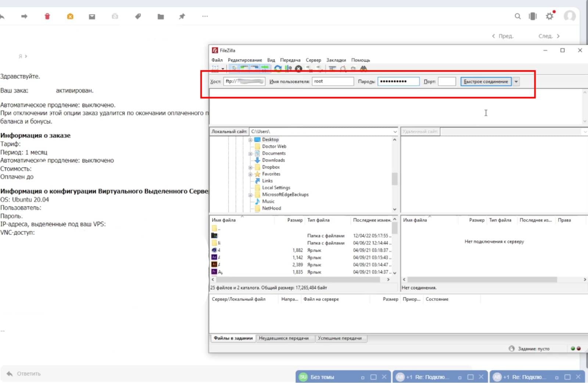Open the Вид menu
This screenshot has width=588, height=383.
pos(271,60)
